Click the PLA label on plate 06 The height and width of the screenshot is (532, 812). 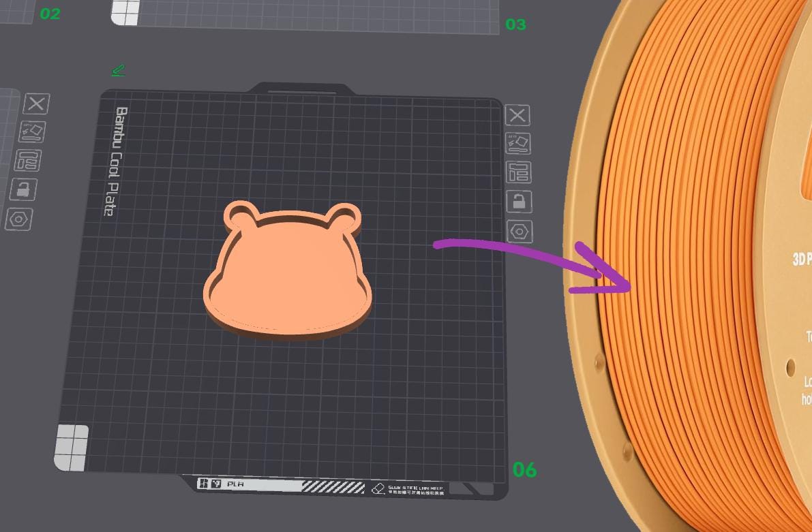[x=235, y=484]
